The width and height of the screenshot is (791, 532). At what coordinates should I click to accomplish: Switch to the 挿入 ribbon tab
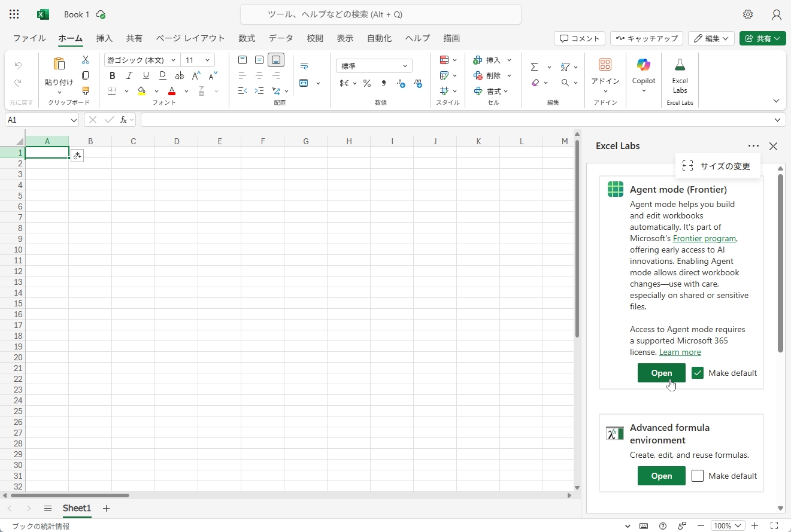coord(104,38)
